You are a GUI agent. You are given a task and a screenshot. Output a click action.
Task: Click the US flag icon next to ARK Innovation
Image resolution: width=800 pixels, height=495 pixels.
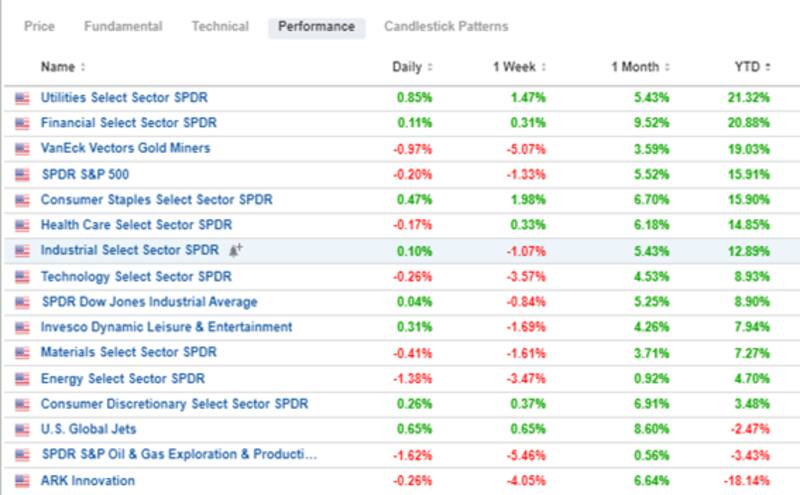[22, 481]
